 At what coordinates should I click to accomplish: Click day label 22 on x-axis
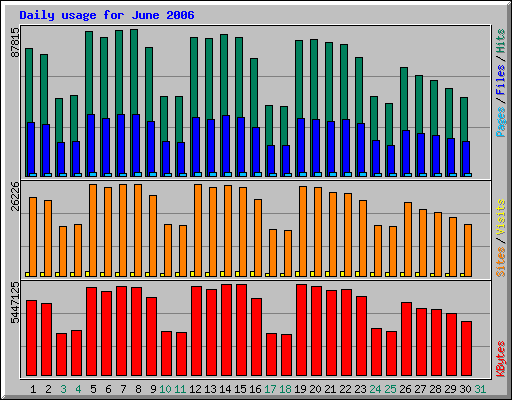pos(345,389)
